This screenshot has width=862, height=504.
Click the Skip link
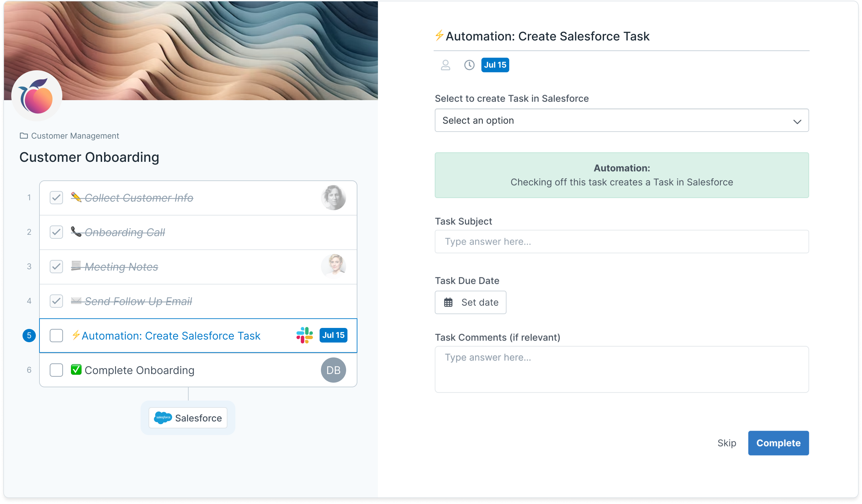pos(727,443)
